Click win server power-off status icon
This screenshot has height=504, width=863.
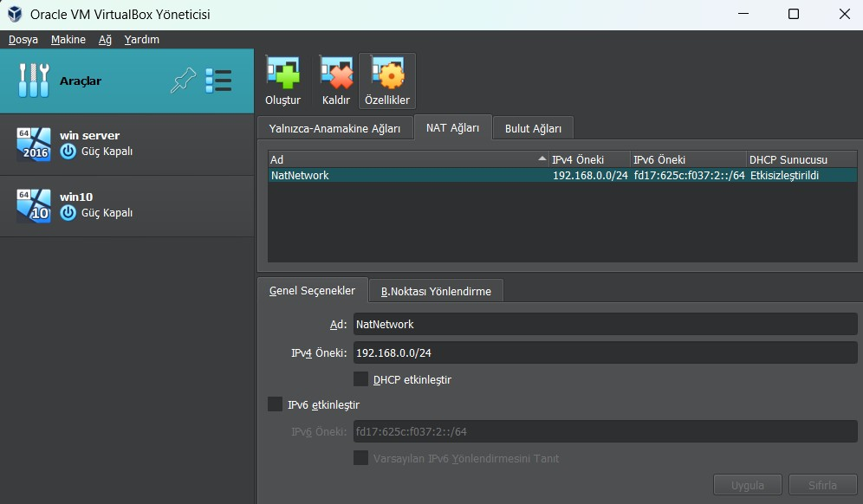pyautogui.click(x=68, y=152)
